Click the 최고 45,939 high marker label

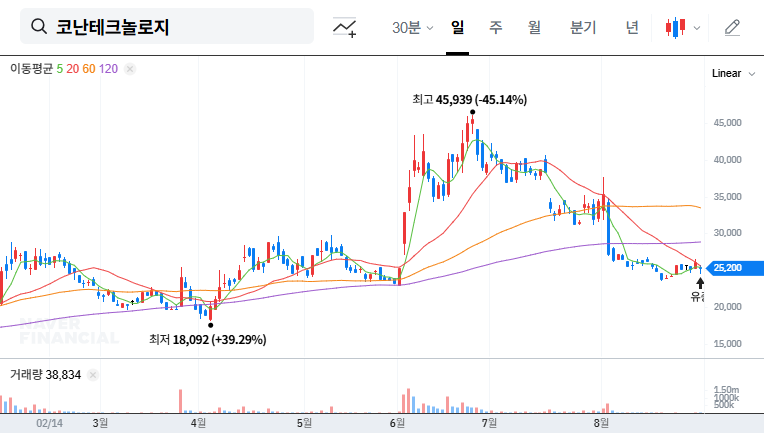pyautogui.click(x=470, y=100)
